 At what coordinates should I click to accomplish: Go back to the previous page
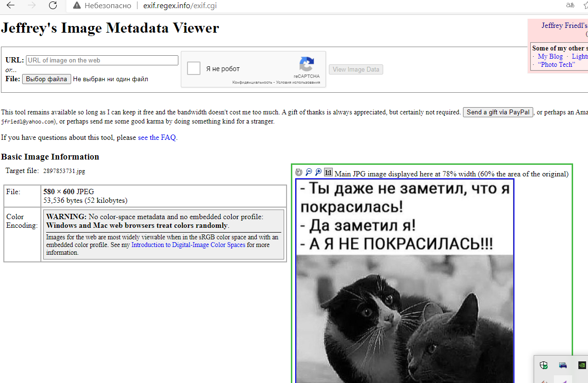pos(10,5)
